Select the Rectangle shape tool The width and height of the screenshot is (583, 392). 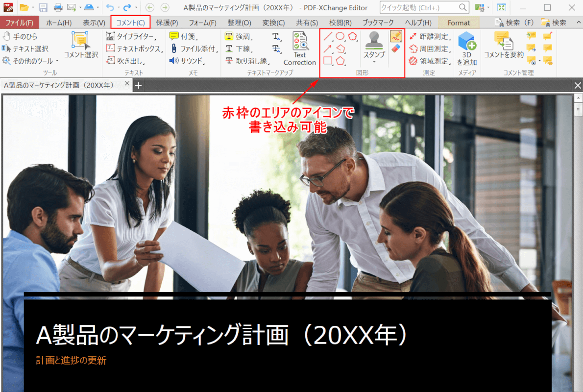[328, 61]
